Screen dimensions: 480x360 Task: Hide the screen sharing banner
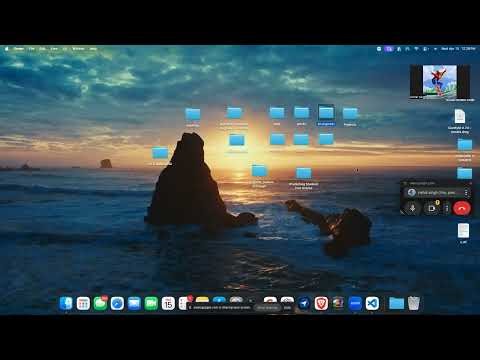pyautogui.click(x=287, y=308)
